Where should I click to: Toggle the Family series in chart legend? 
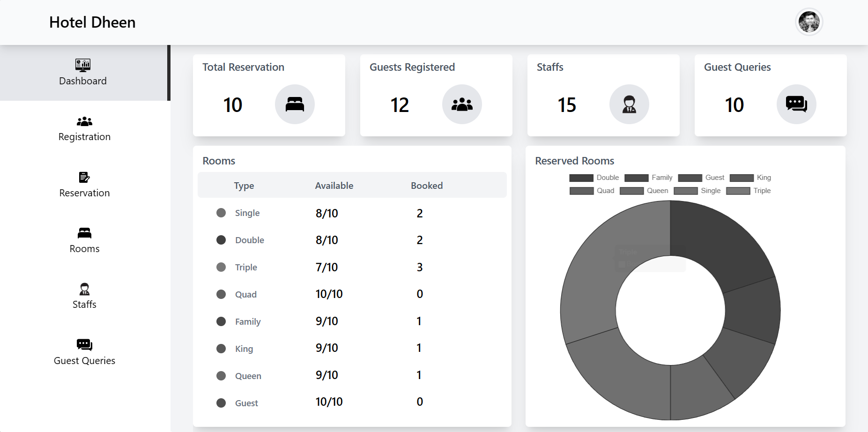[x=649, y=178]
